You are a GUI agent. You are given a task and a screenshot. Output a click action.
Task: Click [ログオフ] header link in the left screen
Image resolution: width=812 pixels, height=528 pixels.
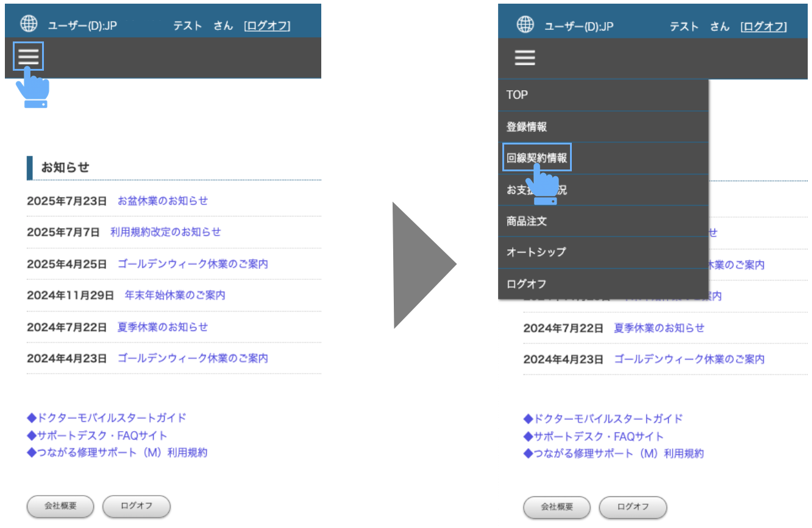coord(267,26)
